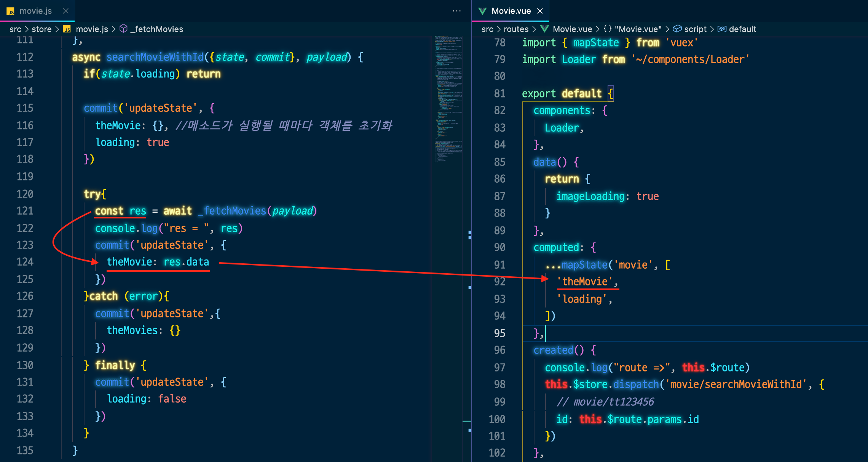Click the src breadcrumb in left editor
The height and width of the screenshot is (462, 868).
pos(15,29)
